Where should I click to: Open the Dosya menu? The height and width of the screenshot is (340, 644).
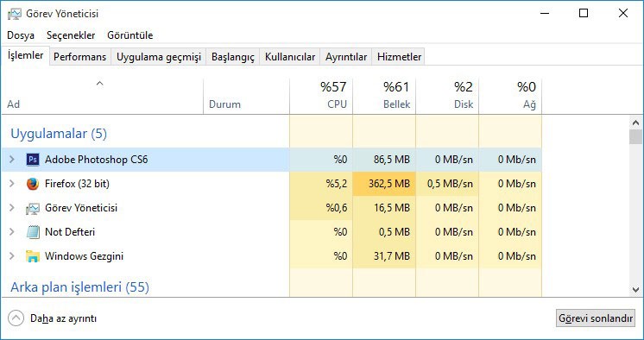(x=21, y=35)
